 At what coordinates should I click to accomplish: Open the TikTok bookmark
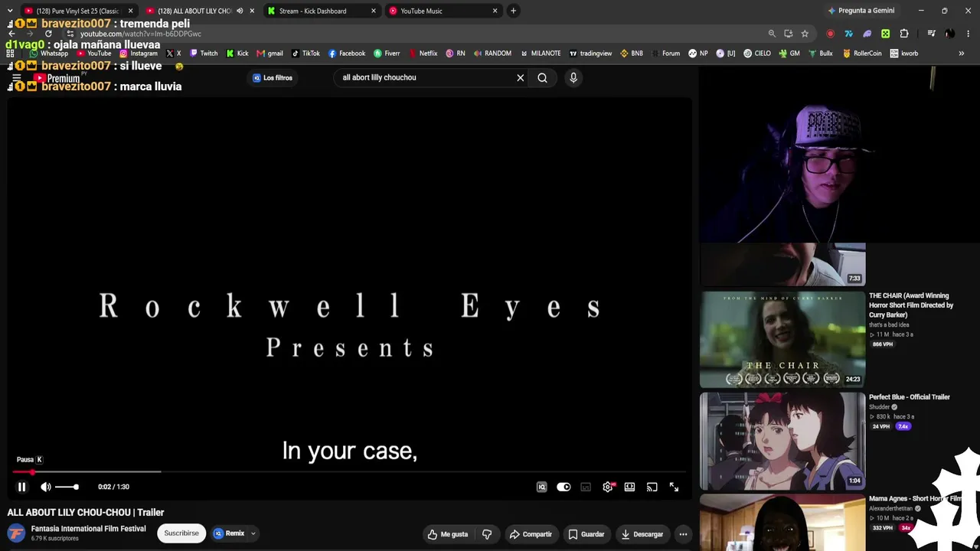pos(305,54)
